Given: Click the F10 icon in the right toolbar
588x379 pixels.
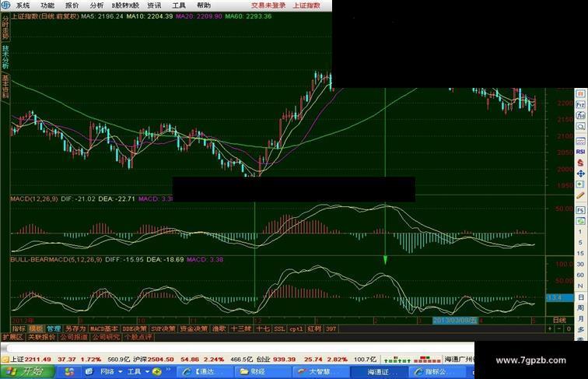Looking at the screenshot, I should click(580, 104).
